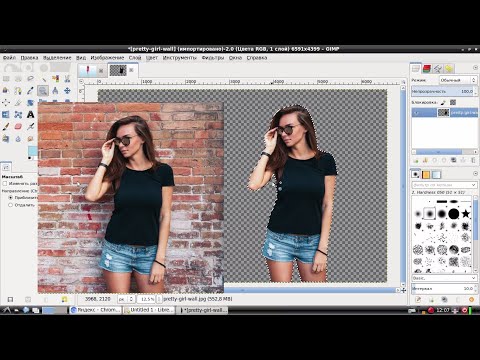
Task: Click the new layer button in Layers panel
Action: (416, 161)
